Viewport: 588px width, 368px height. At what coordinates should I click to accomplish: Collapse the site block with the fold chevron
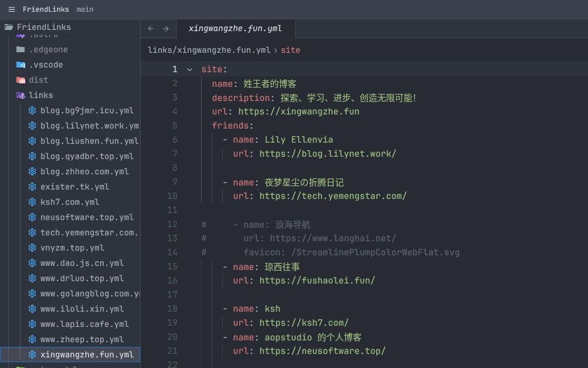[x=189, y=69]
